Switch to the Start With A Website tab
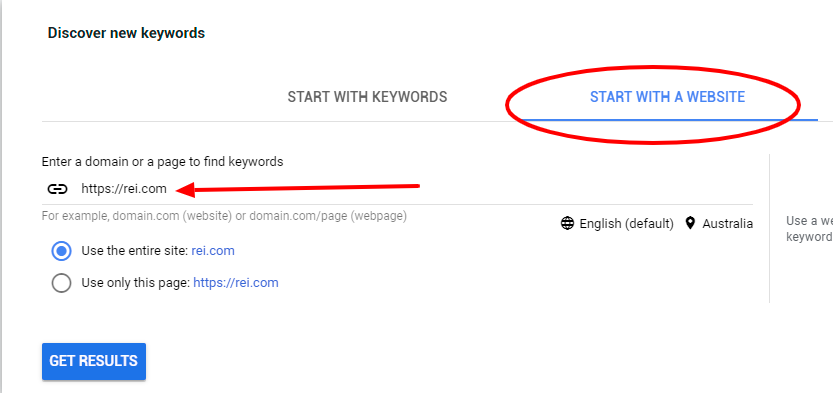Screen dimensions: 833x393 pyautogui.click(x=667, y=97)
